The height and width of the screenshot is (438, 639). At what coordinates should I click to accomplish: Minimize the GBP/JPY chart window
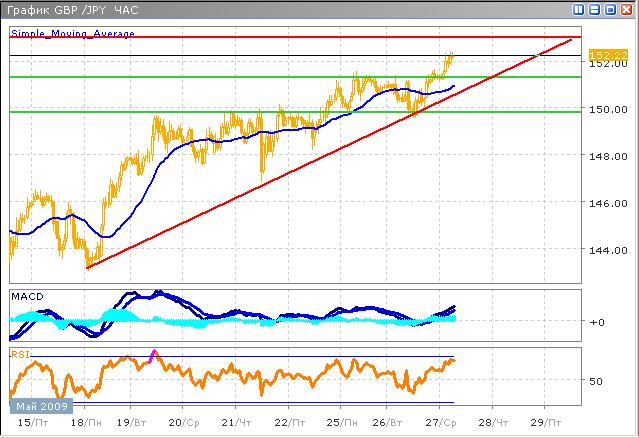click(x=596, y=9)
